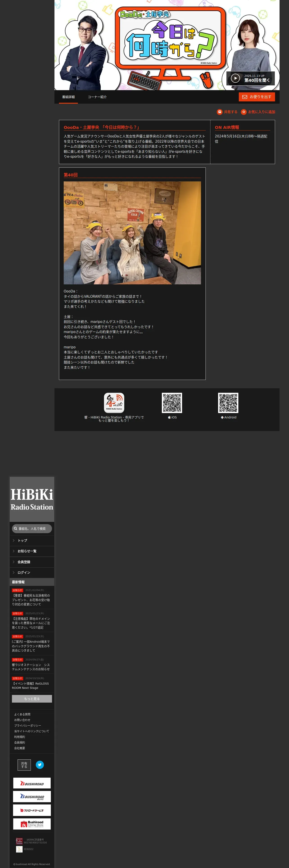This screenshot has width=289, height=868.
Task: Click the 今日は何時から？ banner logo
Action: tap(171, 40)
